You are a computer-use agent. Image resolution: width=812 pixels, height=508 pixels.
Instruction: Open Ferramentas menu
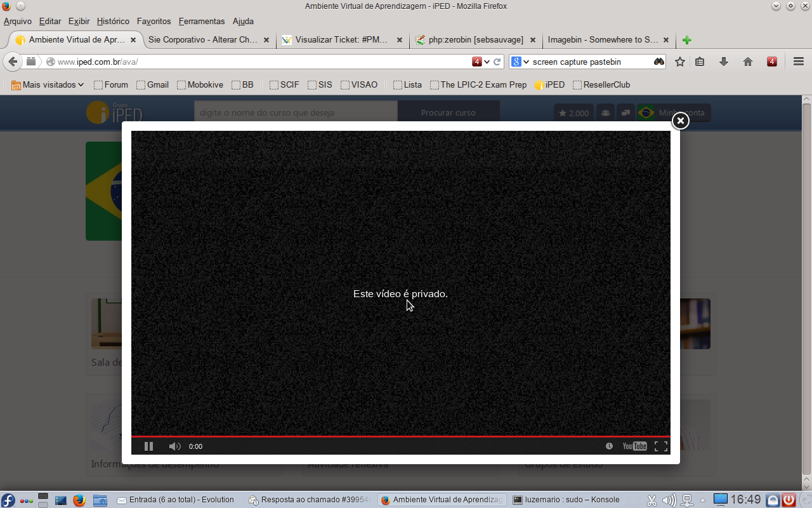coord(202,21)
